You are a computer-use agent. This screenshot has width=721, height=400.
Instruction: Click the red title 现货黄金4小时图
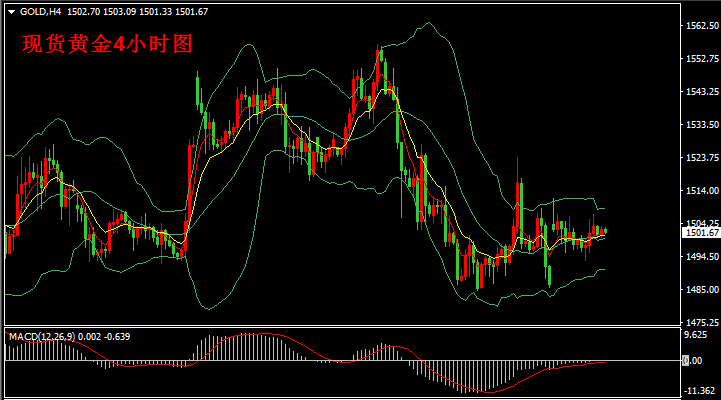coord(107,44)
